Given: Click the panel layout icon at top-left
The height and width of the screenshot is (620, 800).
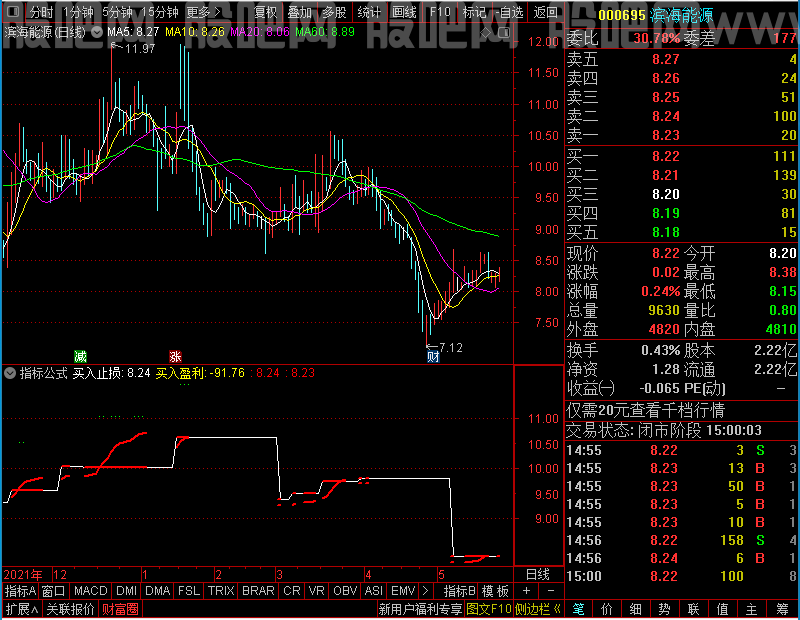Looking at the screenshot, I should point(13,11).
